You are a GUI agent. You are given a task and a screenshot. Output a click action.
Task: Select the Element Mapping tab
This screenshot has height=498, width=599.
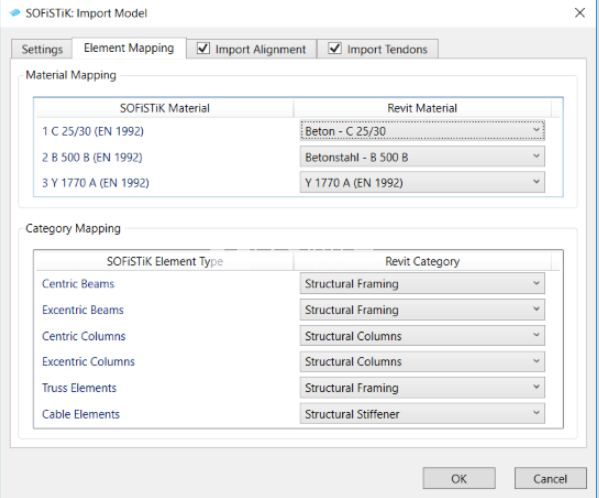pyautogui.click(x=129, y=48)
